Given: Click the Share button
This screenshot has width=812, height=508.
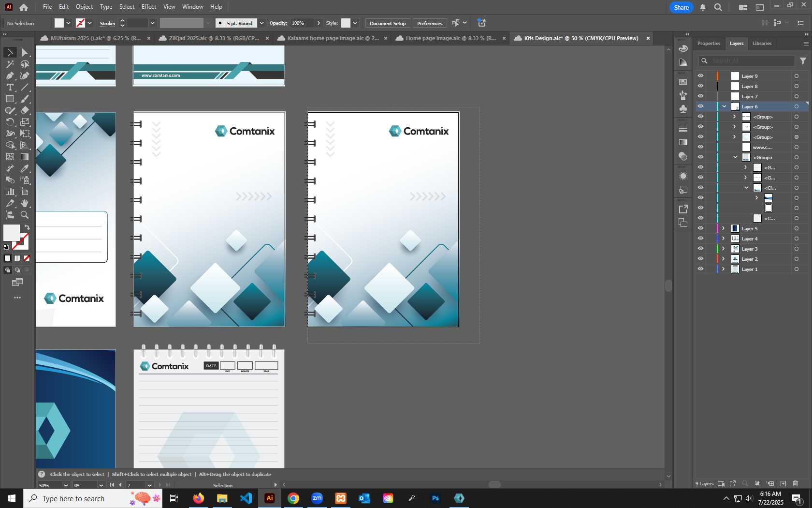Looking at the screenshot, I should pyautogui.click(x=681, y=7).
